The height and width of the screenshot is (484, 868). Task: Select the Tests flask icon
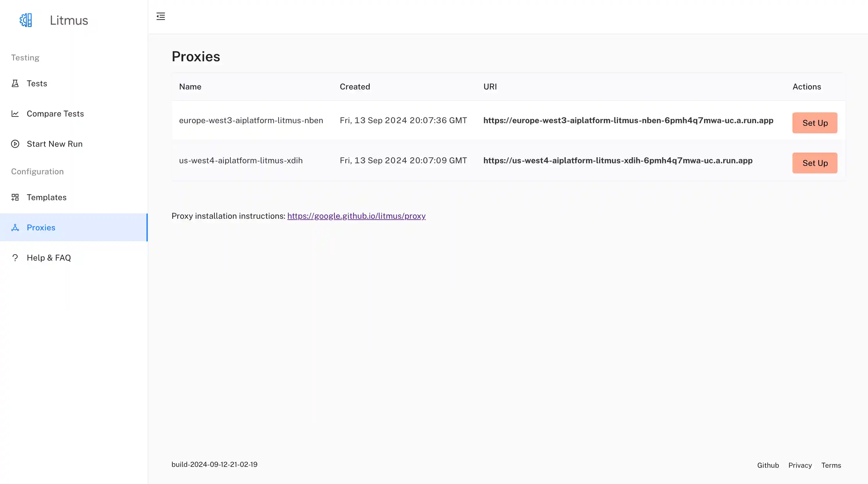pyautogui.click(x=15, y=83)
